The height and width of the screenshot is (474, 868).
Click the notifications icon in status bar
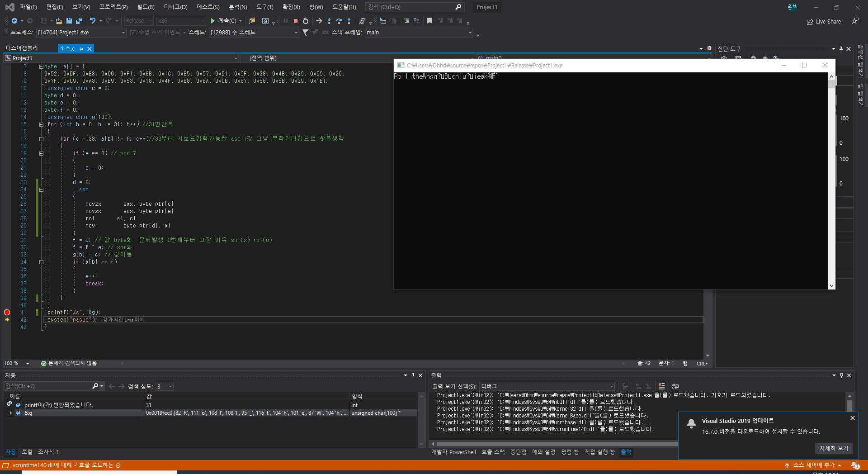(854, 465)
